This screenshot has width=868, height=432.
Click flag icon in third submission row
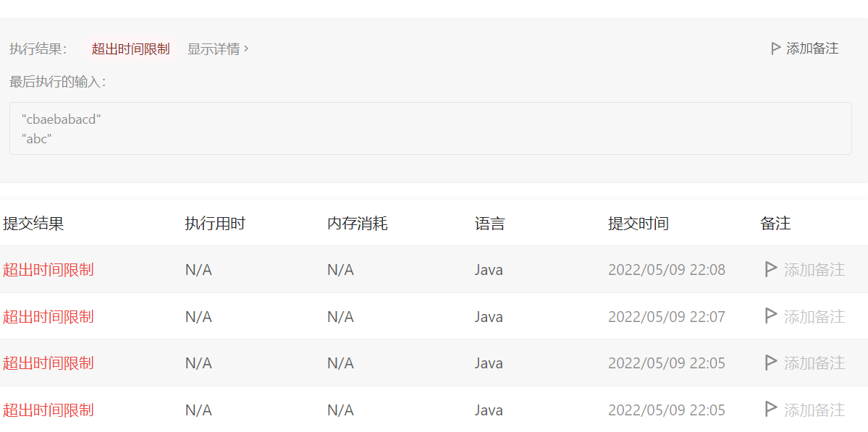[x=771, y=363]
